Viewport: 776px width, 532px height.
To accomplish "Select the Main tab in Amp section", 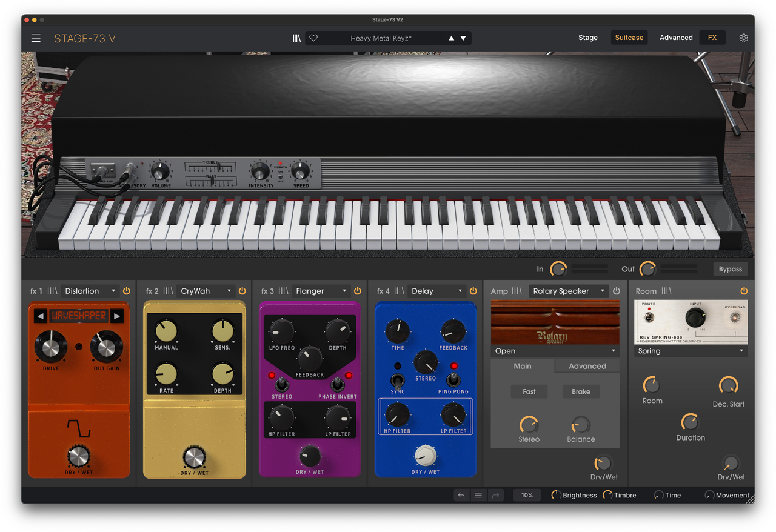I will tap(523, 366).
